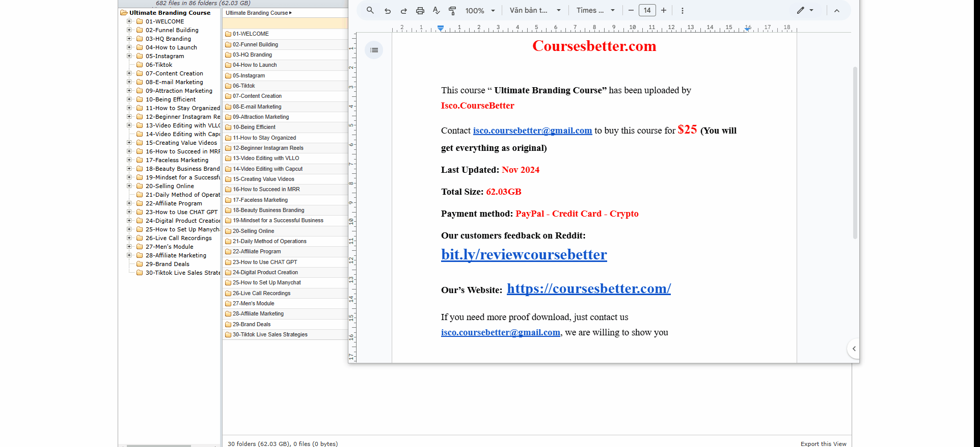This screenshot has height=447, width=980.
Task: Open the bit.ly/reviewcoursebetter link
Action: click(524, 255)
